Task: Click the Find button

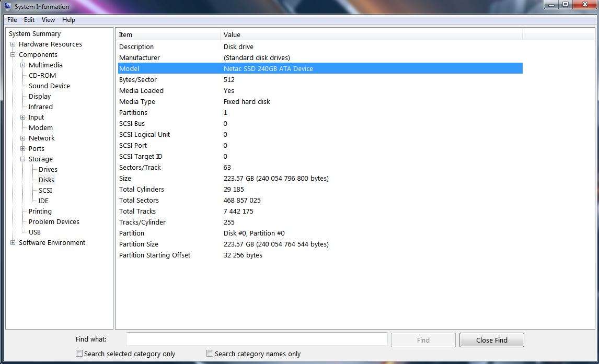Action: (423, 339)
